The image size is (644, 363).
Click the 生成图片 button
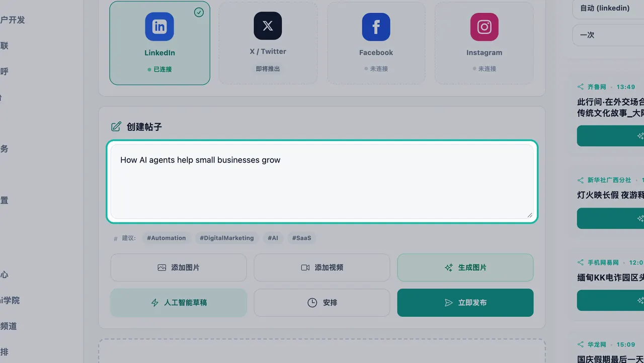tap(465, 267)
